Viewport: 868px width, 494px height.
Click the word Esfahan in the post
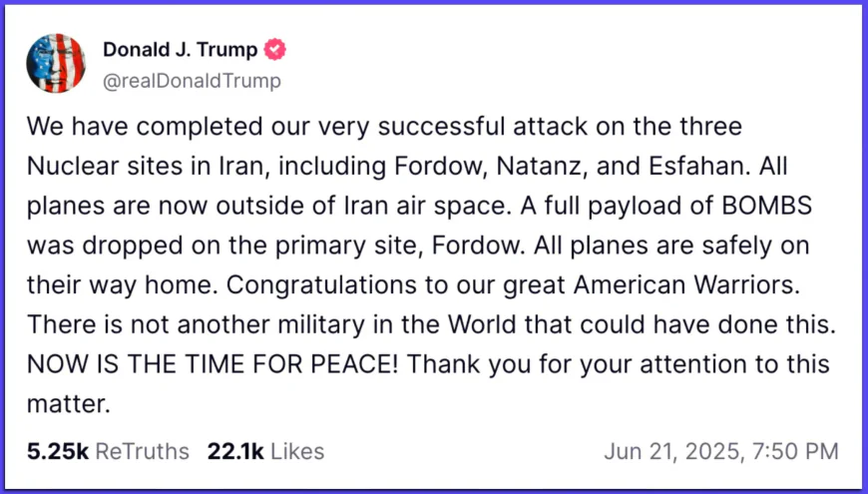(699, 166)
